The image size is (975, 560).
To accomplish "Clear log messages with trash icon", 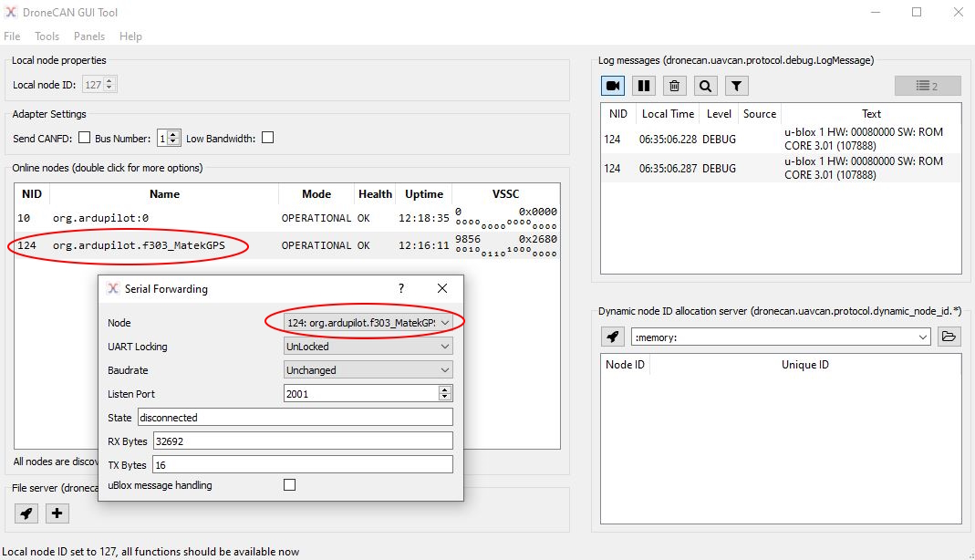I will point(674,86).
